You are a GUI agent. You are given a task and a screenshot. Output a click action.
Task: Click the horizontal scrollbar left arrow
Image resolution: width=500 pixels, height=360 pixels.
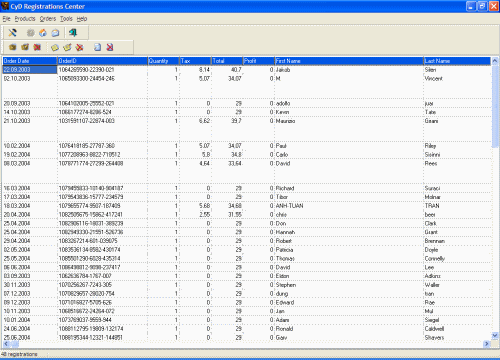point(6,343)
